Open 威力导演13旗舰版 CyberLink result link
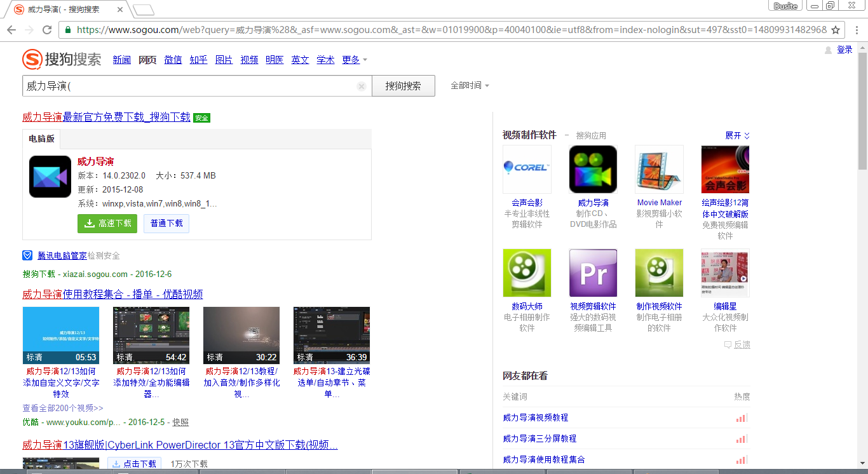868x474 pixels. [180, 445]
